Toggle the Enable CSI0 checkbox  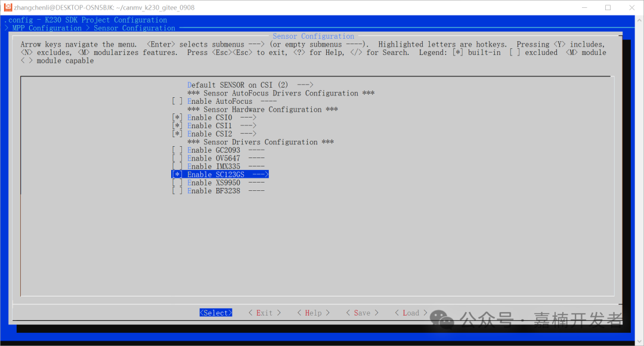coord(177,118)
